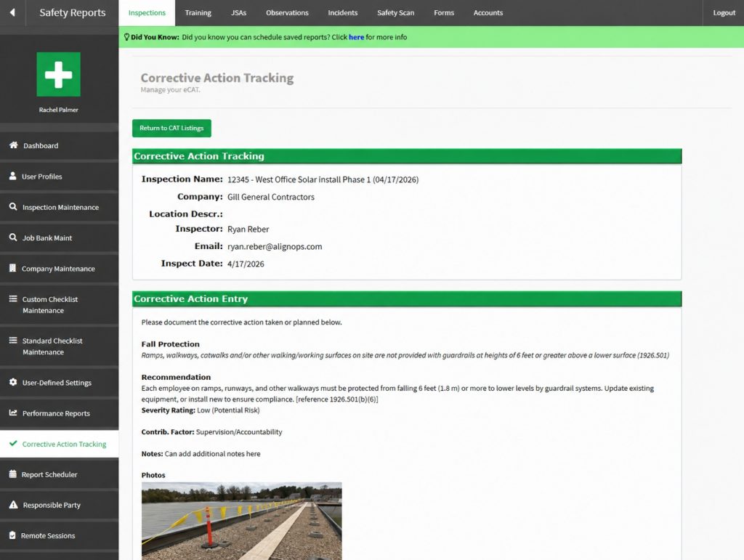Open Job Bank Maint sidebar item
This screenshot has width=744, height=560.
pos(60,238)
